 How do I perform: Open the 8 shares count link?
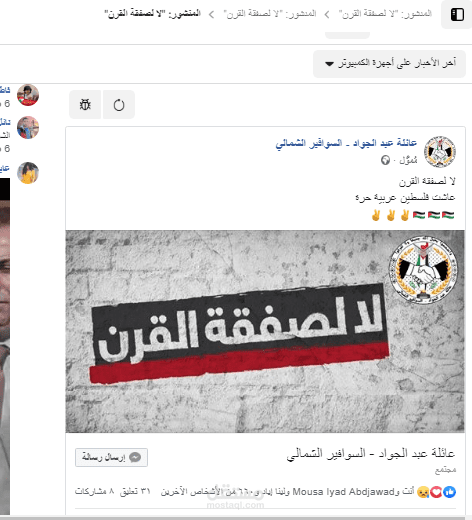point(94,491)
